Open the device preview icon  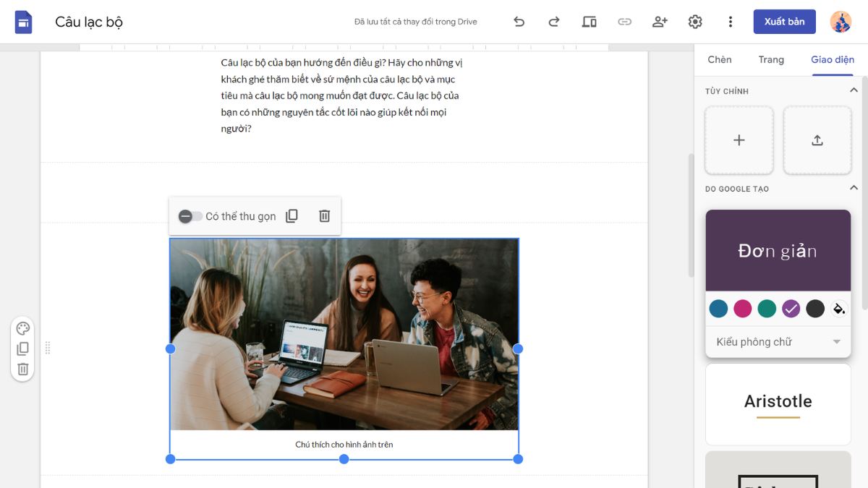(x=590, y=22)
